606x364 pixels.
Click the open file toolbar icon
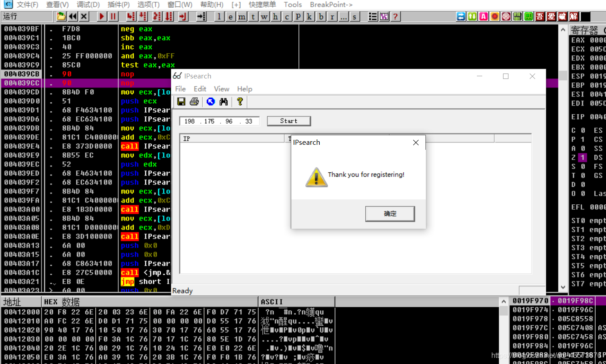click(x=61, y=17)
